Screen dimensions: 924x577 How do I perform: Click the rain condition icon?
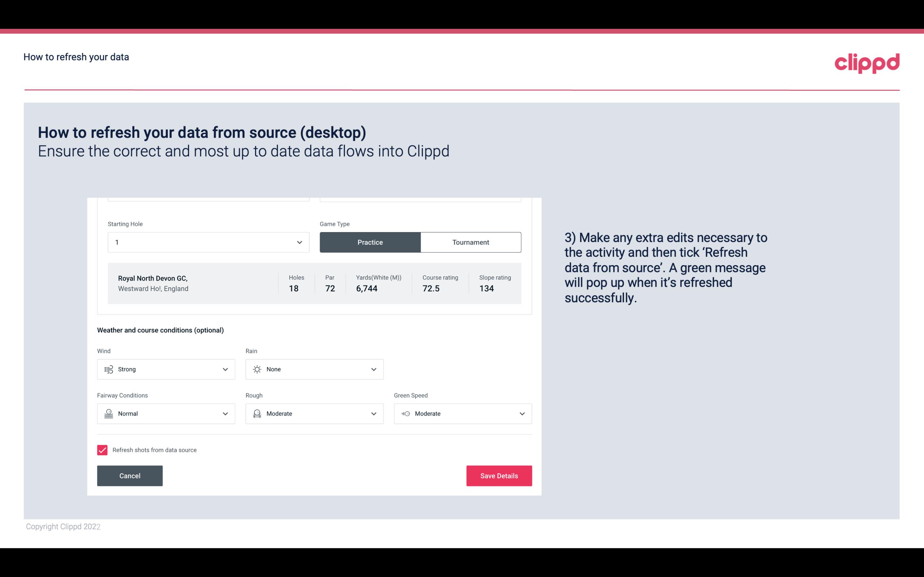tap(257, 369)
